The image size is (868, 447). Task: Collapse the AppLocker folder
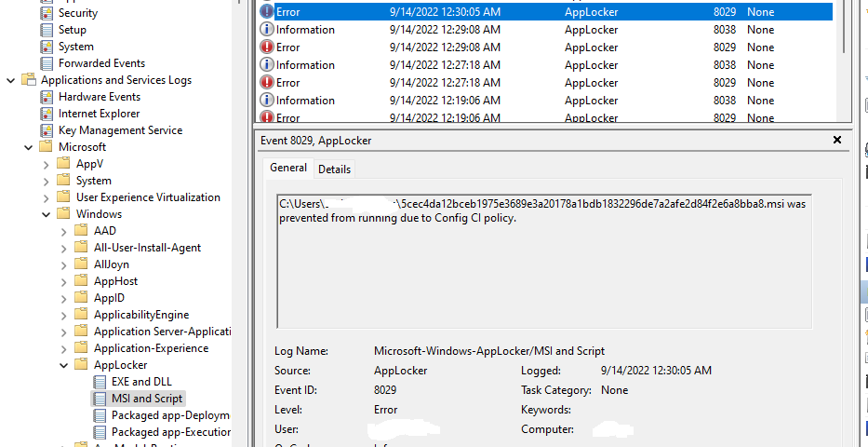(64, 365)
